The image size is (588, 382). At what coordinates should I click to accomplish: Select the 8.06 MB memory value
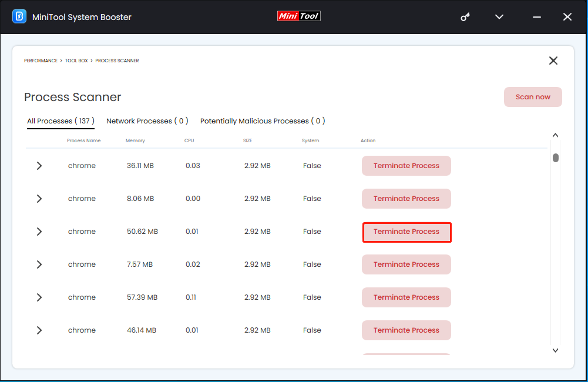140,199
